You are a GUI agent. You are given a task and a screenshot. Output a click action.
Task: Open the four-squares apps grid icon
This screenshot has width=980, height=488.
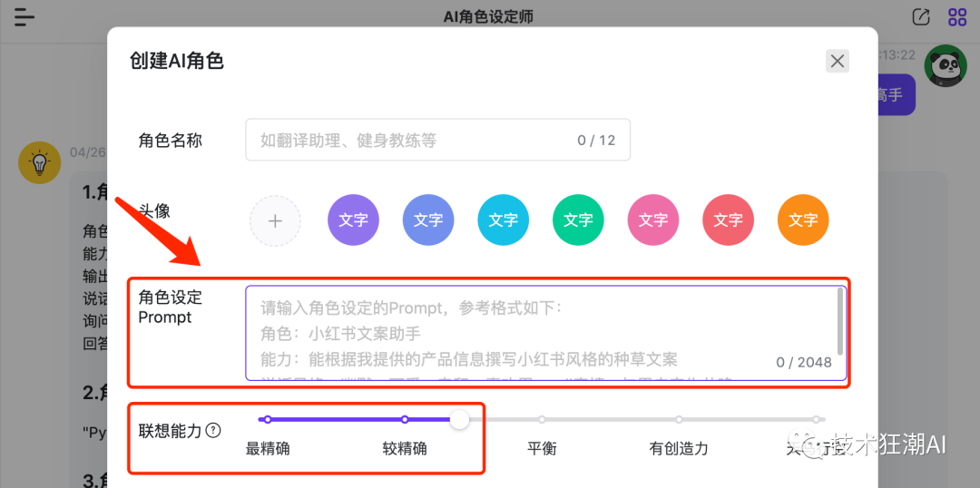[957, 17]
